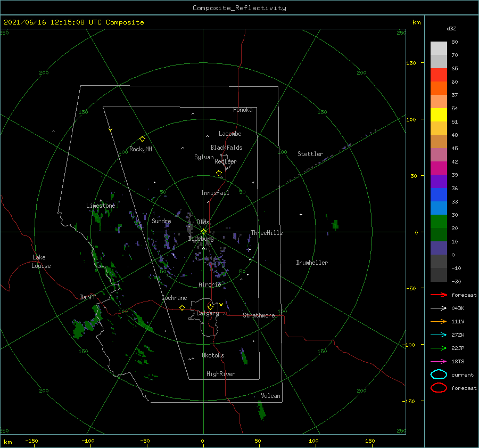This screenshot has height=448, width=479.
Task: Select the magenta 18TS arrow icon
Action: 439,362
